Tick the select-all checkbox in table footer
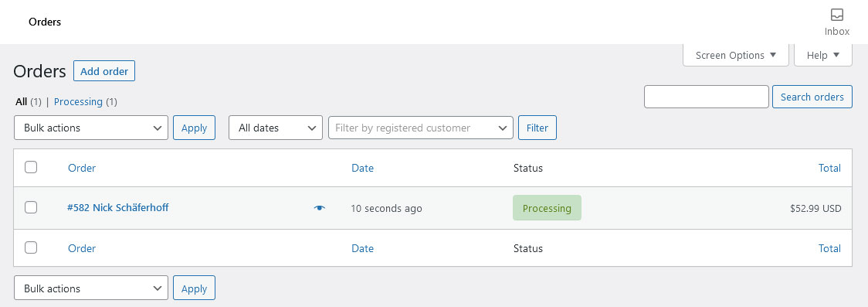Viewport: 868px width, 307px height. [x=31, y=247]
